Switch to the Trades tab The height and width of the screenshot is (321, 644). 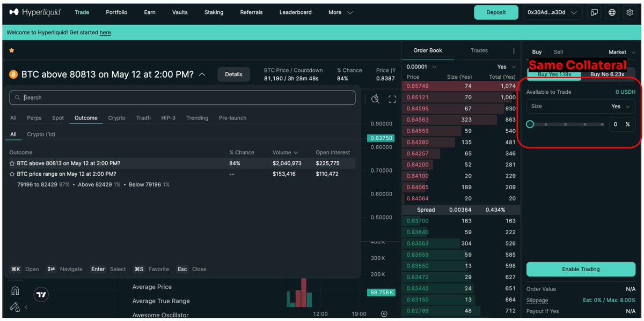479,50
